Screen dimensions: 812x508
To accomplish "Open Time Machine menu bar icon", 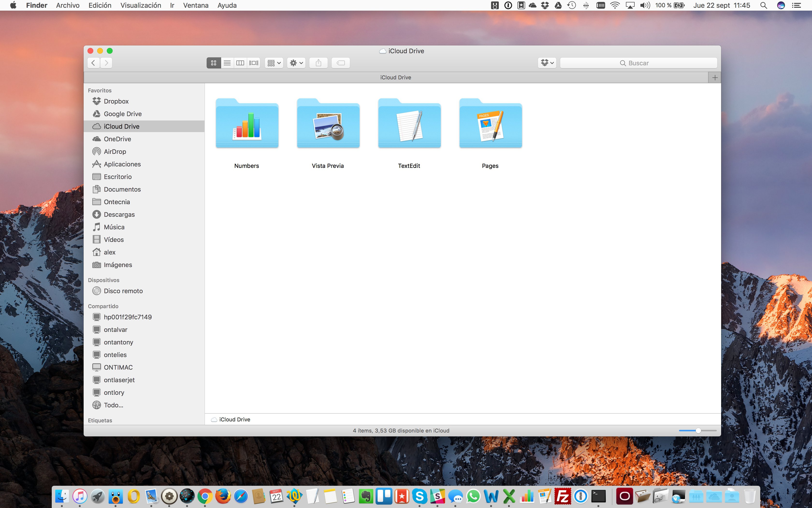I will (x=571, y=5).
